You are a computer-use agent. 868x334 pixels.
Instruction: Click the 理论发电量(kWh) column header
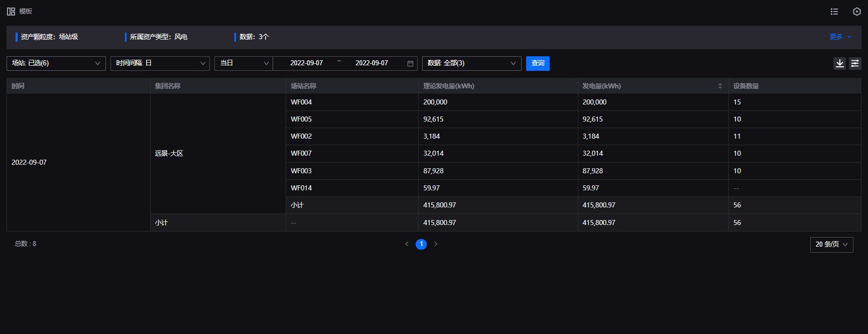[x=498, y=86]
